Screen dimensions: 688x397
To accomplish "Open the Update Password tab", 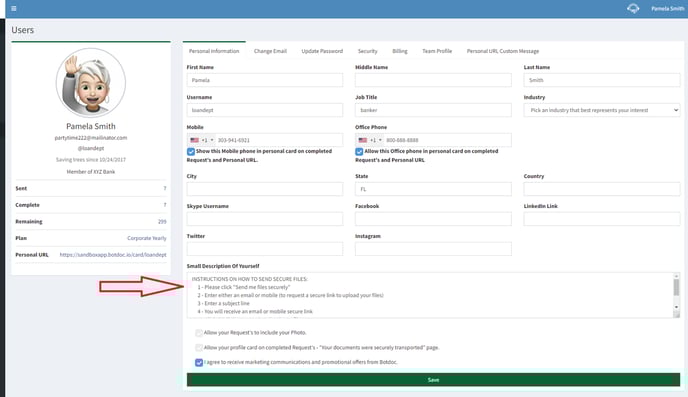I will click(x=322, y=51).
